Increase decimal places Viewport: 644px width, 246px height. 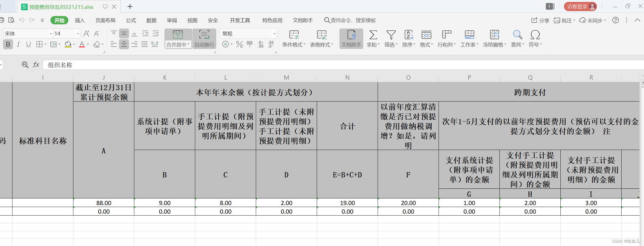tap(261, 44)
